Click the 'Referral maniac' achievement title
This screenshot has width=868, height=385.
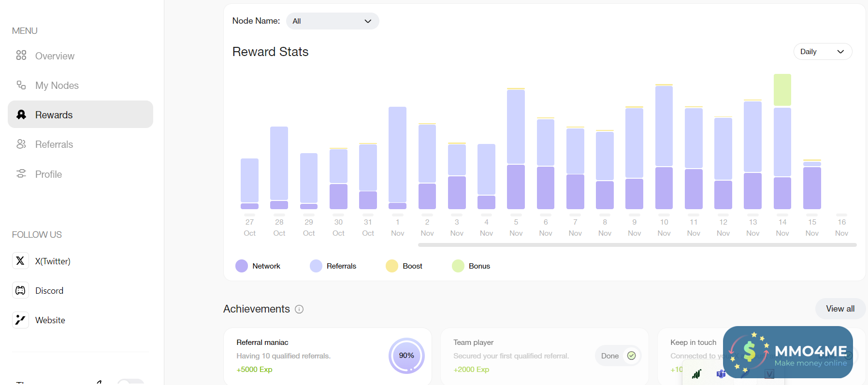262,342
